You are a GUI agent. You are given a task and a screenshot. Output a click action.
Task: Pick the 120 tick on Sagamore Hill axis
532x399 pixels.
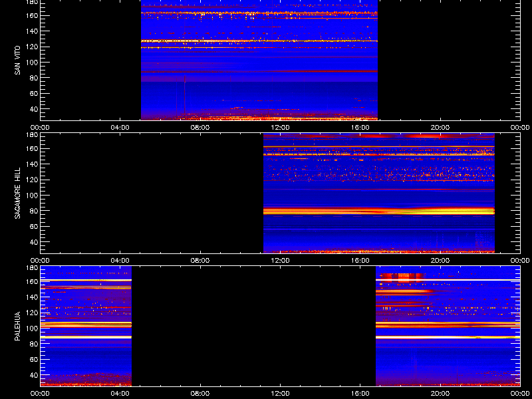[33, 180]
